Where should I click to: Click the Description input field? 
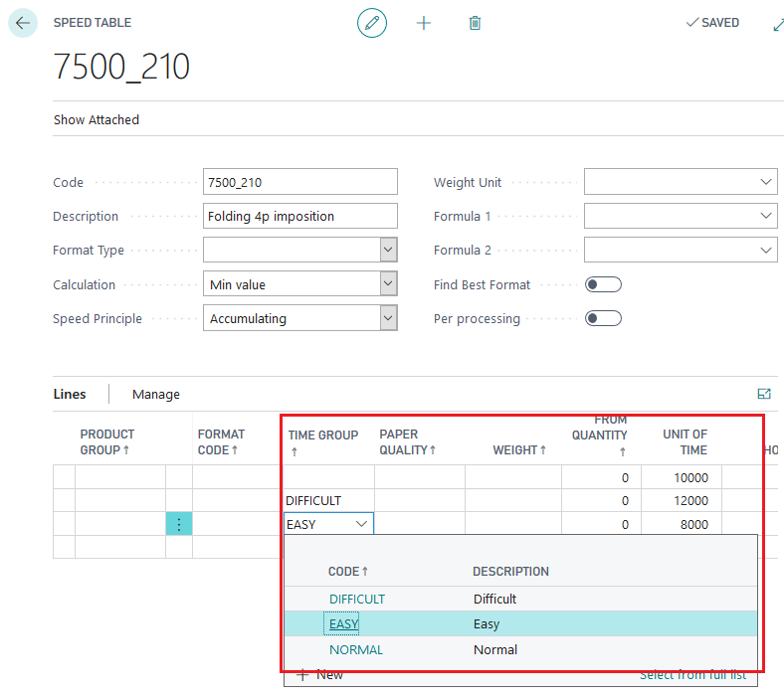coord(299,217)
